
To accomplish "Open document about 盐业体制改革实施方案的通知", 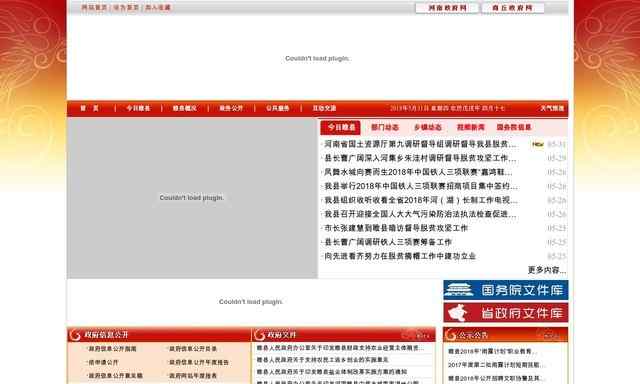I will [332, 372].
